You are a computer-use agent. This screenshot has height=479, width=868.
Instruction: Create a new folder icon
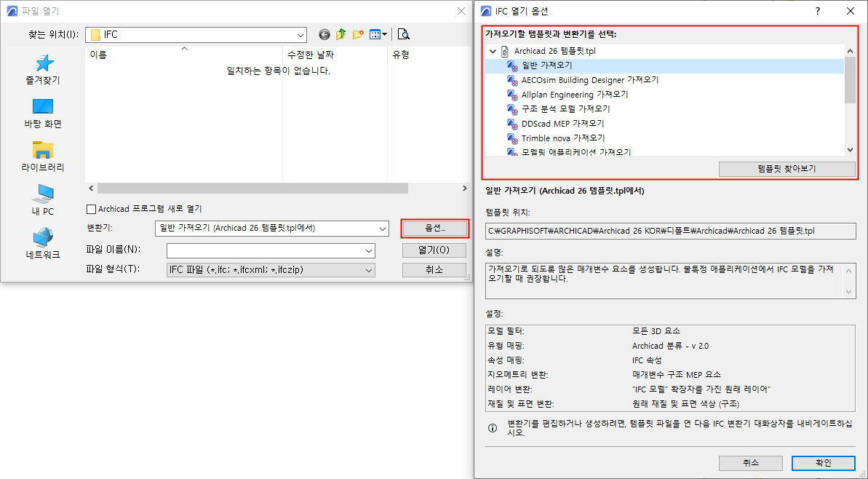(x=358, y=34)
